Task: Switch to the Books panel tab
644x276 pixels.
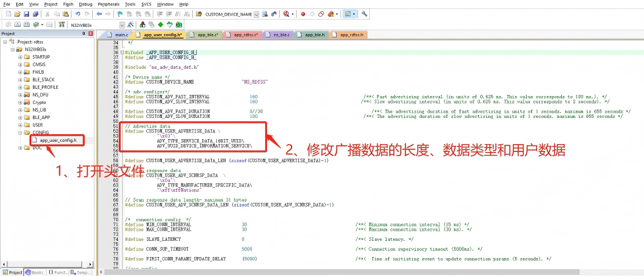Action: [34, 272]
